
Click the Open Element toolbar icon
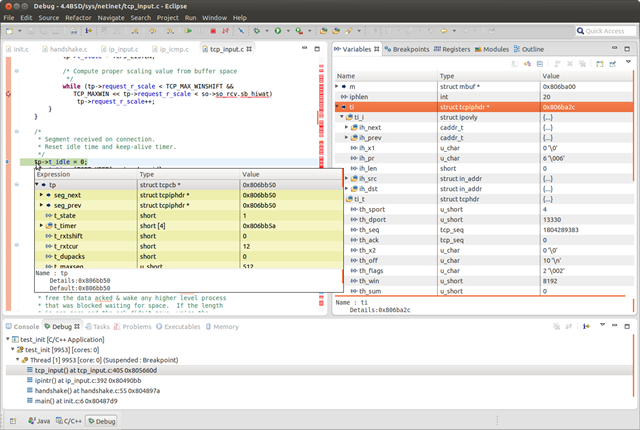point(324,31)
